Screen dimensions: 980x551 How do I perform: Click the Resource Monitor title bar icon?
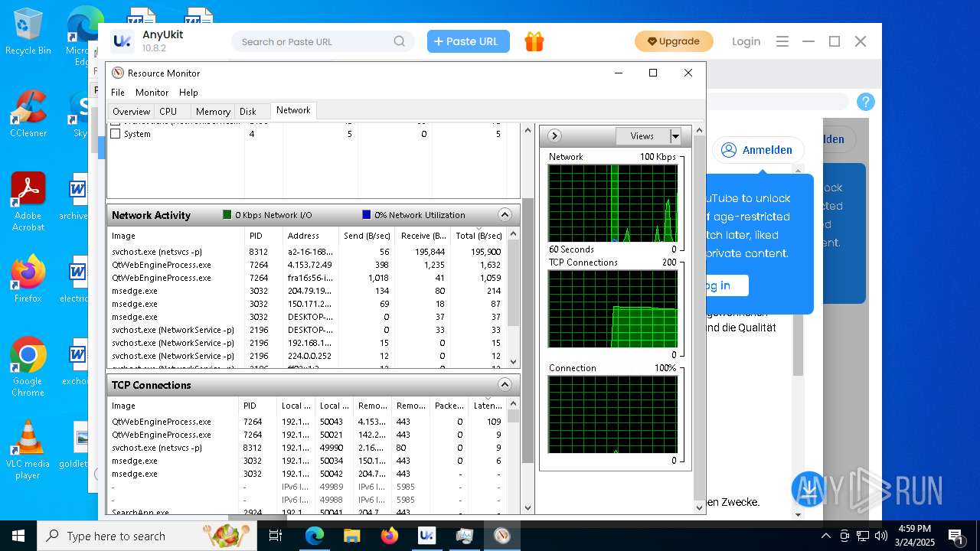point(118,73)
